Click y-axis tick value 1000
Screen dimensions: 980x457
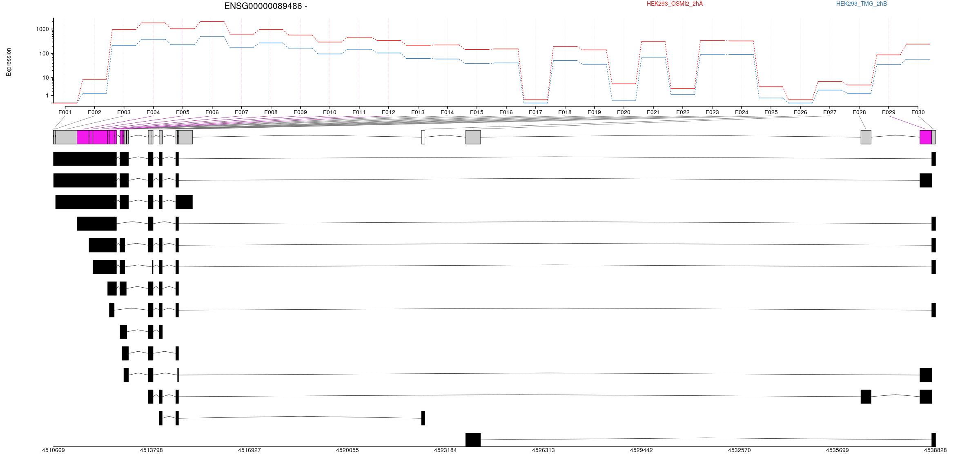(42, 29)
